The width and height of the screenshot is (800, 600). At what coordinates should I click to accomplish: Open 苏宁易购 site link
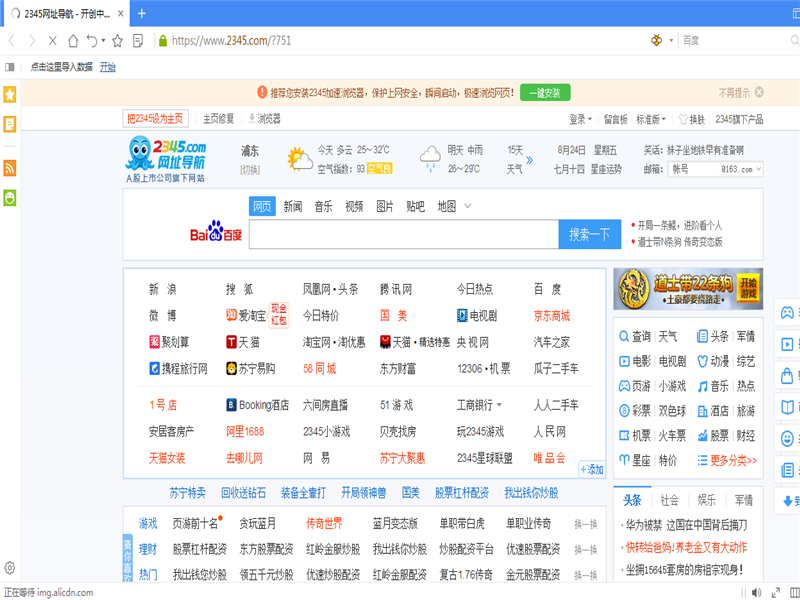[x=251, y=369]
